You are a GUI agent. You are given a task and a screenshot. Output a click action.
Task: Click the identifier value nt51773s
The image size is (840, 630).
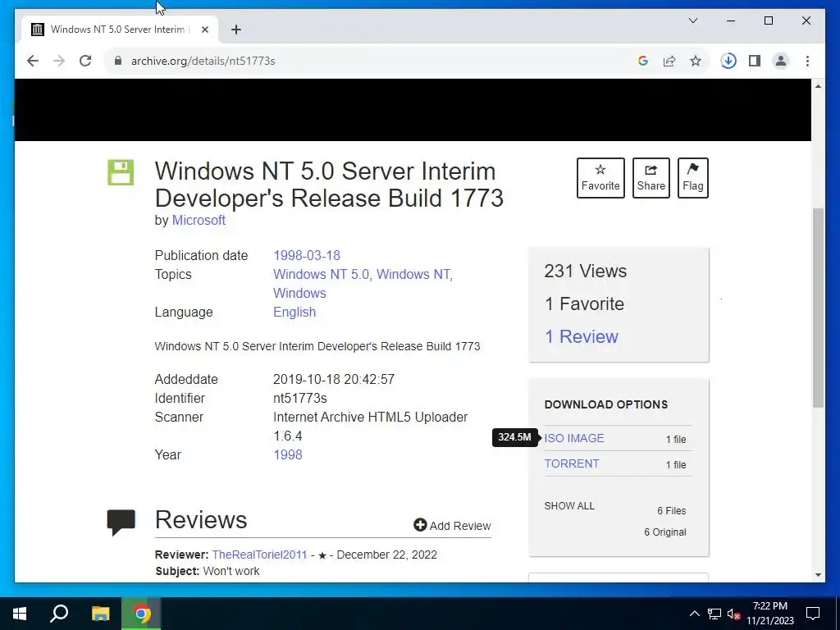[x=300, y=398]
